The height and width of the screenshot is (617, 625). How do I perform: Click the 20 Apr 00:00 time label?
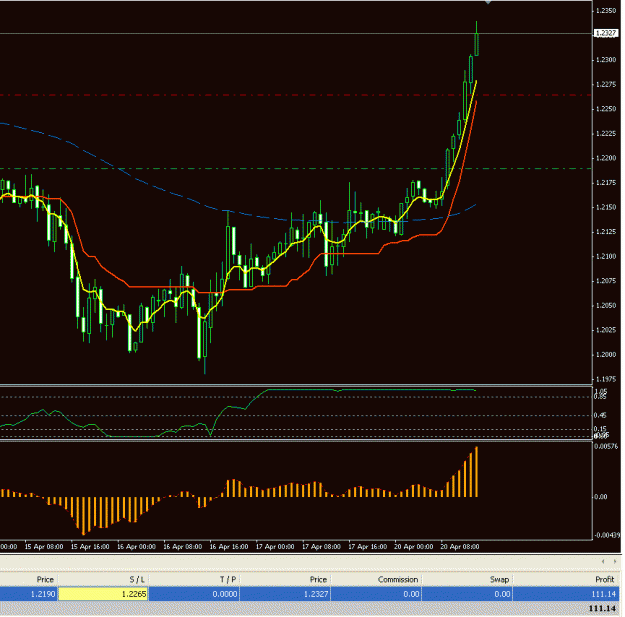(414, 547)
